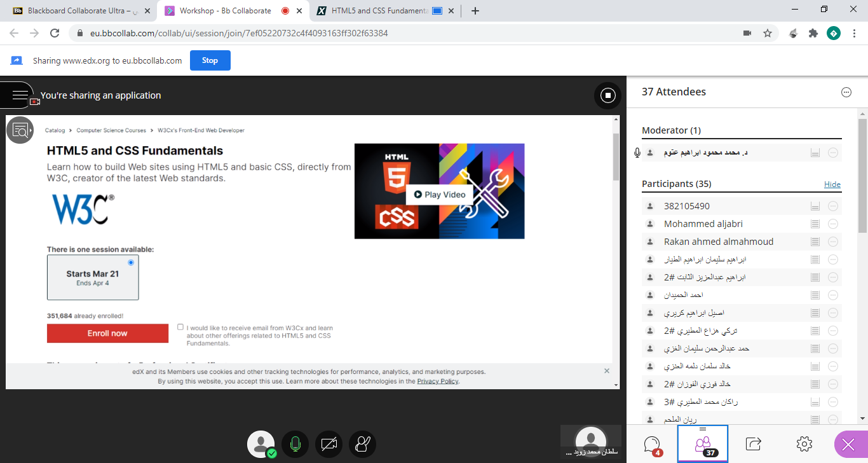Click network status icon beside Mohammed aljabri
This screenshot has height=463, width=868.
815,224
